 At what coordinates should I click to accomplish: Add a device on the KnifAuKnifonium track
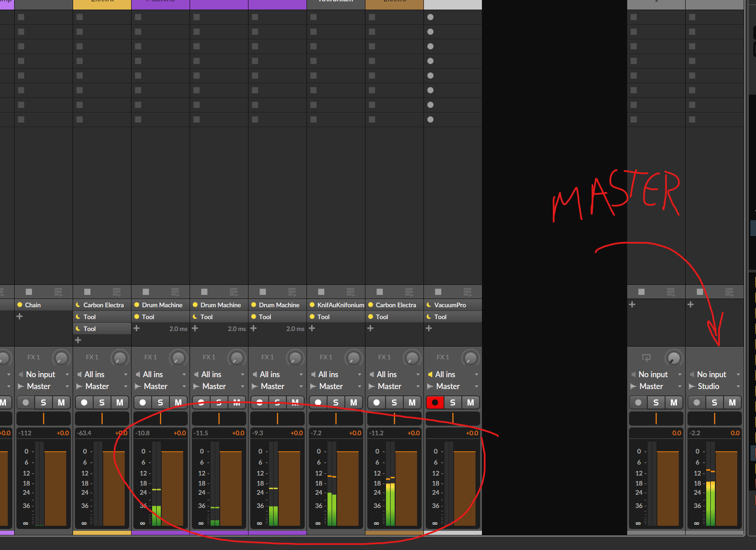312,328
